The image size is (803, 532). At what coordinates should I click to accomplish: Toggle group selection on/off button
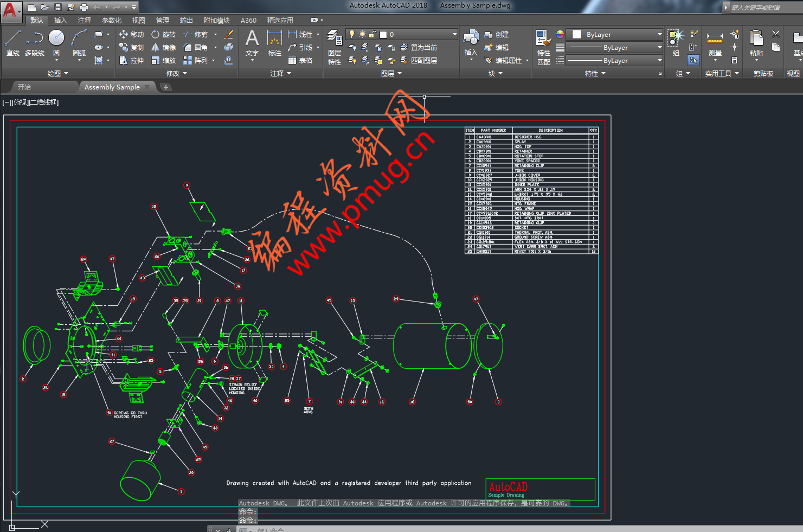(693, 60)
